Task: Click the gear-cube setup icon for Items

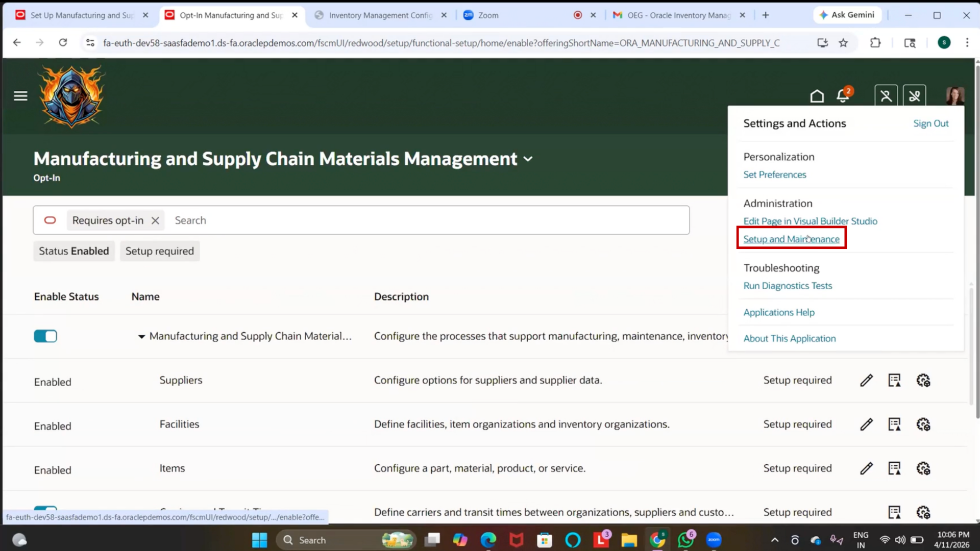Action: pos(923,468)
